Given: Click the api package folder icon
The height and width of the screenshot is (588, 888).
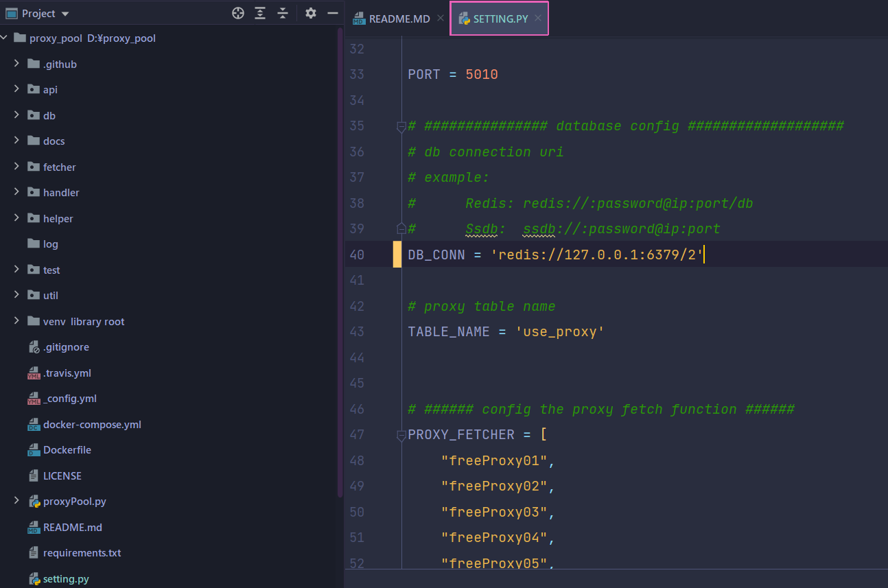Looking at the screenshot, I should [x=33, y=89].
